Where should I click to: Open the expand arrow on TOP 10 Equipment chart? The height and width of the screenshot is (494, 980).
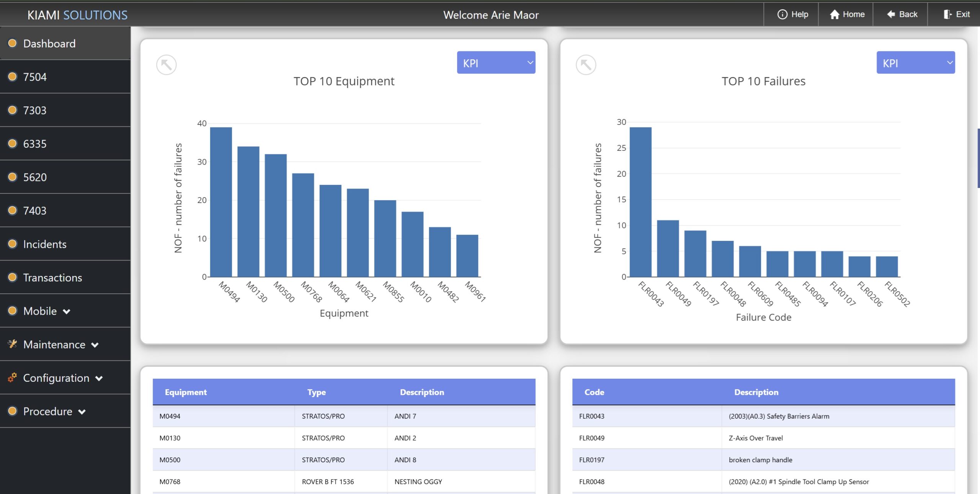click(x=167, y=65)
